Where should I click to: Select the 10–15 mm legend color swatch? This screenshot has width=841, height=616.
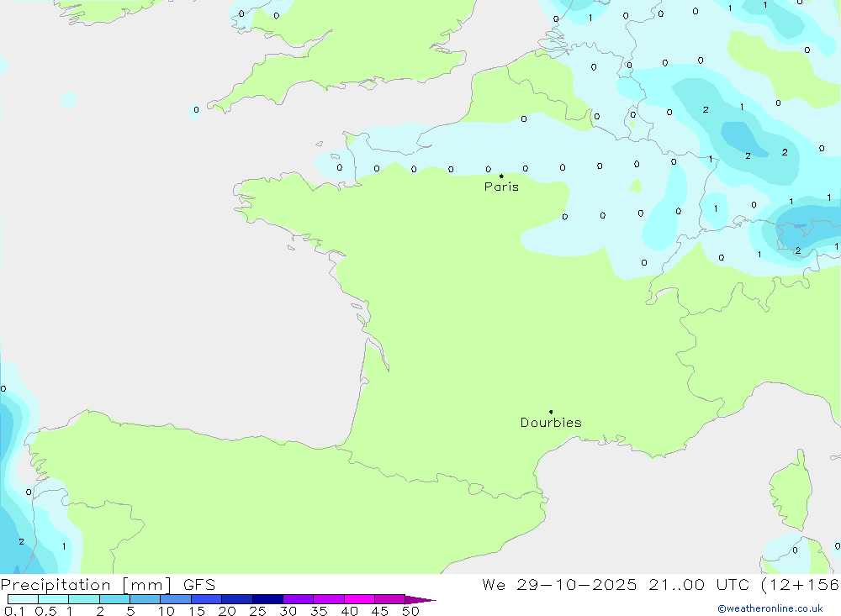pos(176,599)
